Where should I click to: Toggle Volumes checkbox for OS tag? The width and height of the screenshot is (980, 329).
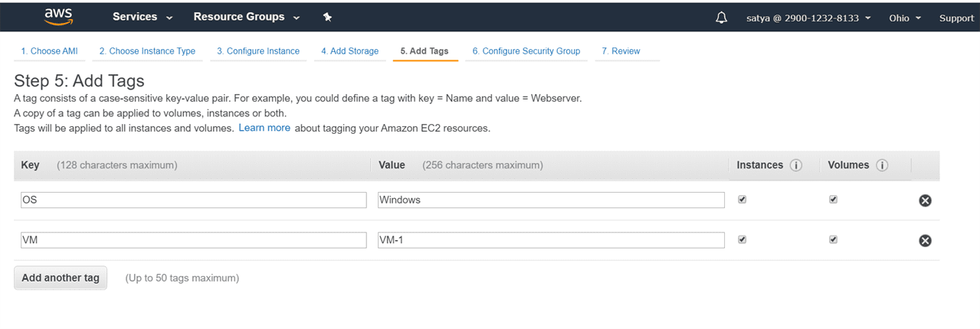coord(833,200)
